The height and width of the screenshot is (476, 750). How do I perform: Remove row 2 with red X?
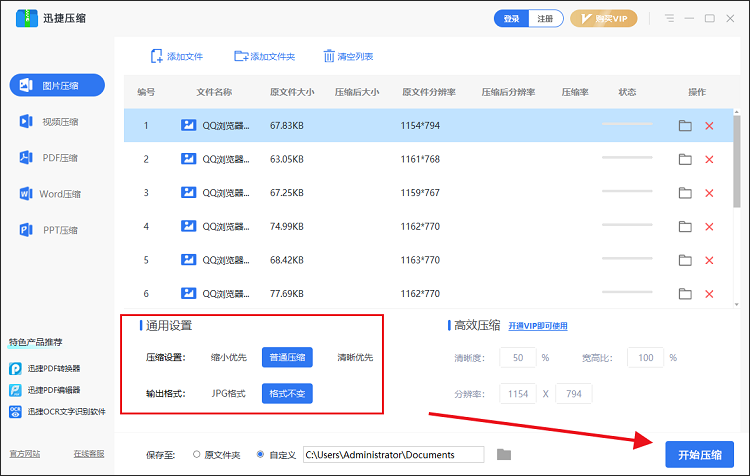(709, 159)
